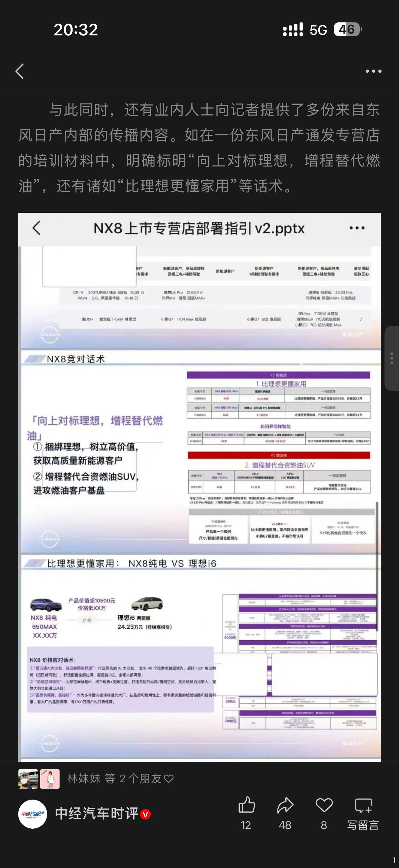The width and height of the screenshot is (399, 868).
Task: Tap the battery indicator showing 46
Action: [348, 30]
